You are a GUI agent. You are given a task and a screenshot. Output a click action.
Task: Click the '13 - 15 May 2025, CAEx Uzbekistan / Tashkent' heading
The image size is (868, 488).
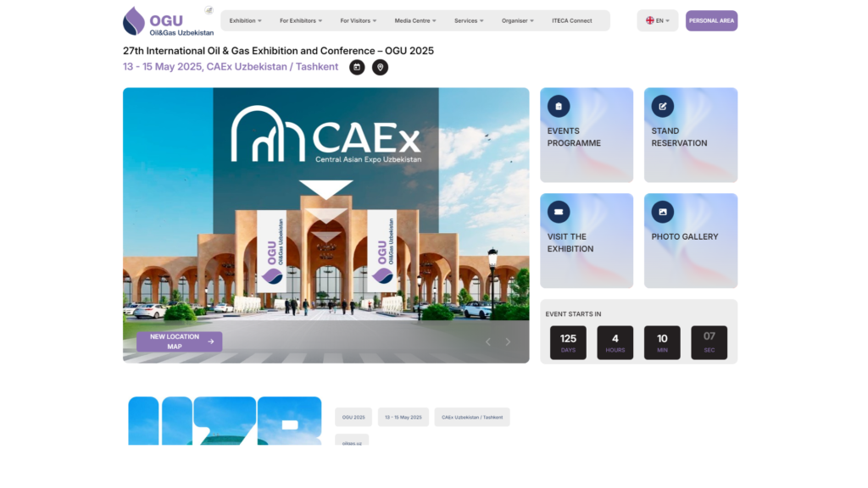pos(231,67)
